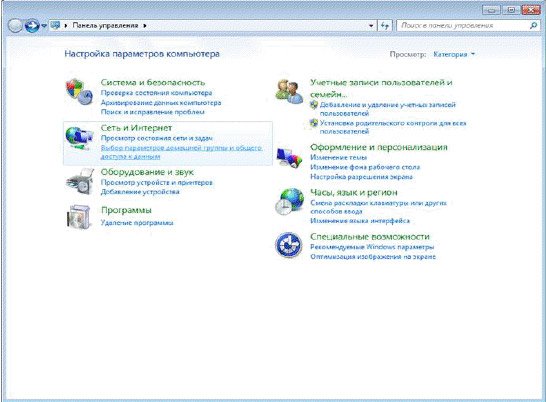Open the Удаление программы link
This screenshot has width=546, height=402.
pyautogui.click(x=137, y=223)
